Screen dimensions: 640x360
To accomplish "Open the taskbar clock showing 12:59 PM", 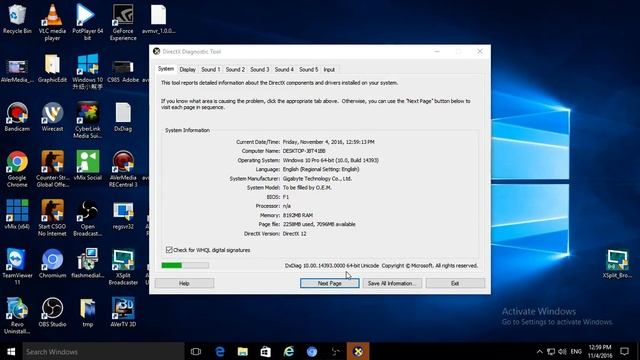I will click(600, 351).
